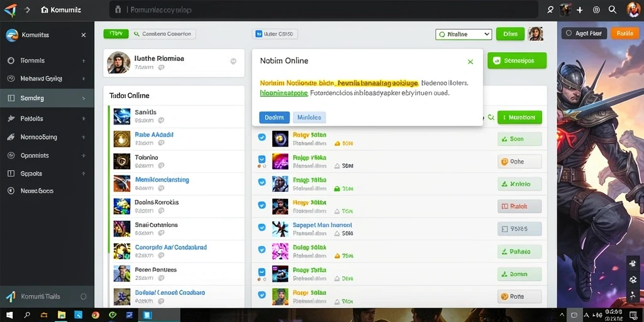Viewport: 644px width, 322px height.
Task: Click the search magnifier icon in the top bar
Action: [613, 9]
